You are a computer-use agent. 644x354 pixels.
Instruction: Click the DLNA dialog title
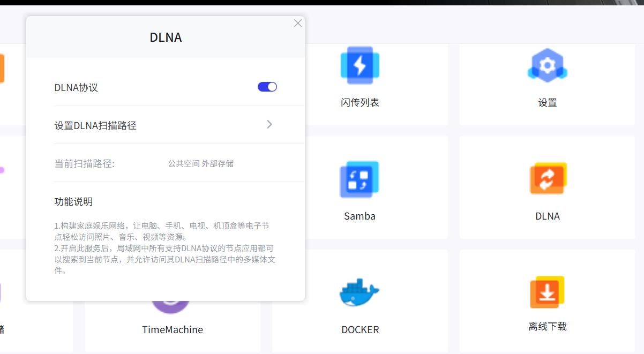click(x=166, y=37)
